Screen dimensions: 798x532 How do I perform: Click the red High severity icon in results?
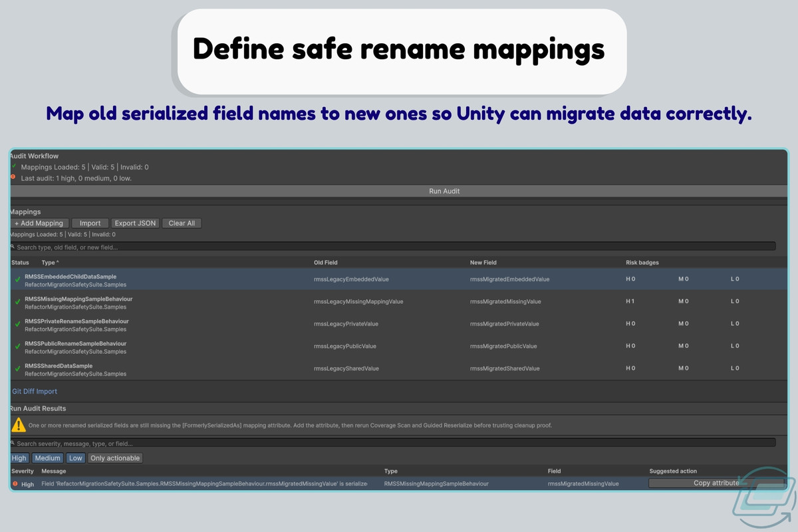15,483
